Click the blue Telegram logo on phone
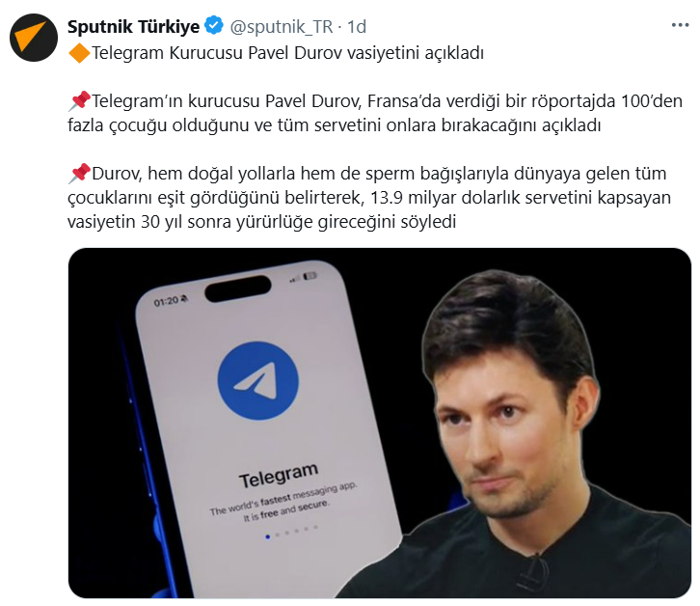The width and height of the screenshot is (700, 606). pos(258,380)
